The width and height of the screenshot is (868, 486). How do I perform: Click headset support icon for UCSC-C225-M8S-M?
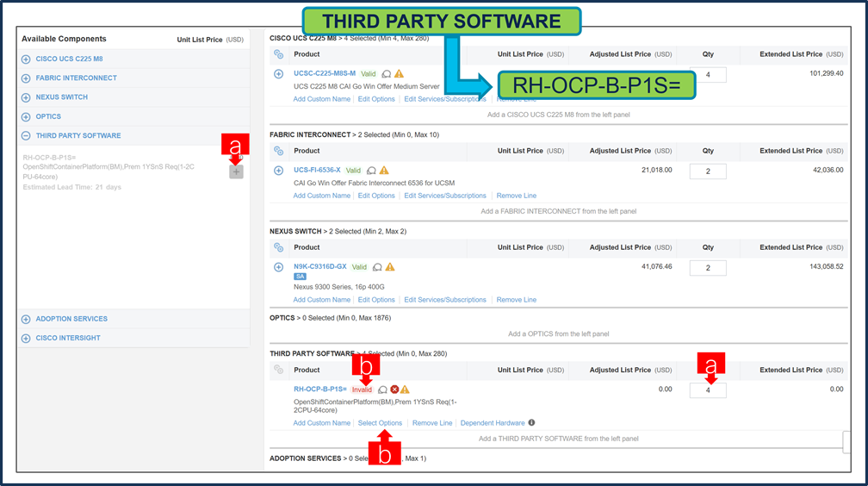[387, 74]
